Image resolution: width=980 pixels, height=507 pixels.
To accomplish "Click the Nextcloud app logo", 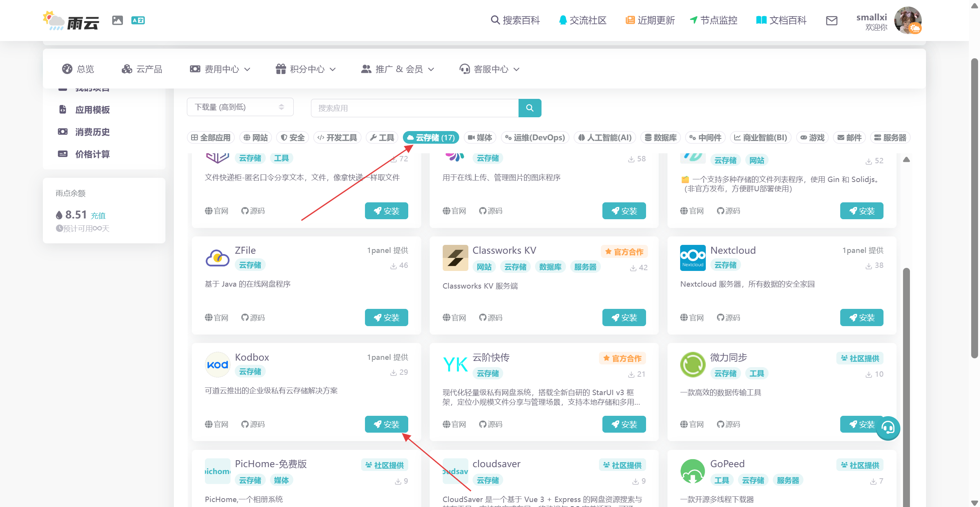I will pyautogui.click(x=692, y=258).
